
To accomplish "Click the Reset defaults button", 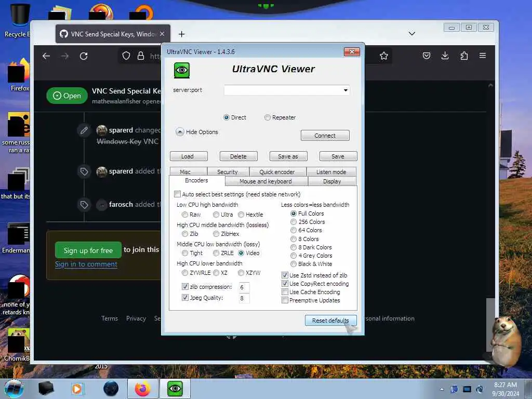I will click(331, 320).
